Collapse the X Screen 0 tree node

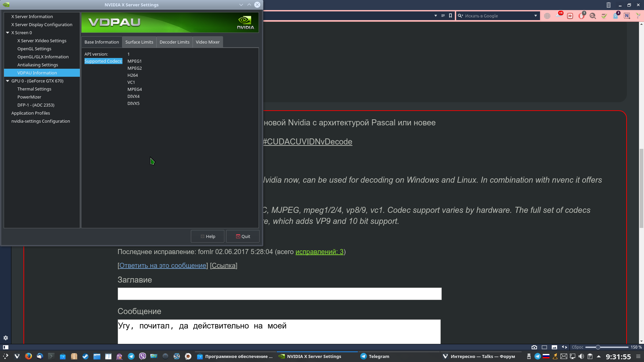(x=7, y=33)
